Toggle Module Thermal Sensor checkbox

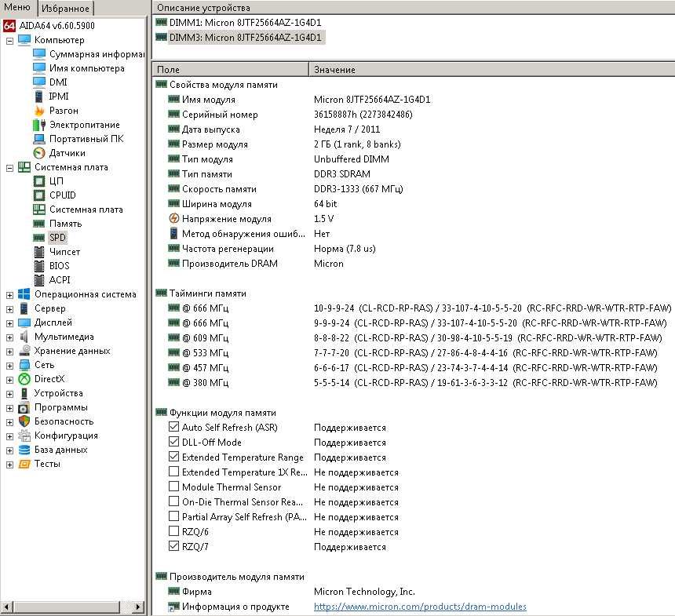(174, 486)
